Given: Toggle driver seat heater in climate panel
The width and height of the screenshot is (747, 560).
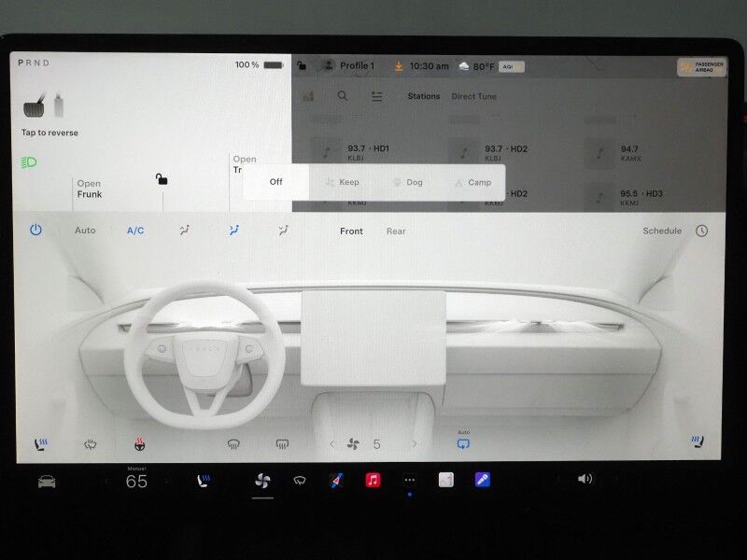Looking at the screenshot, I should coord(40,444).
